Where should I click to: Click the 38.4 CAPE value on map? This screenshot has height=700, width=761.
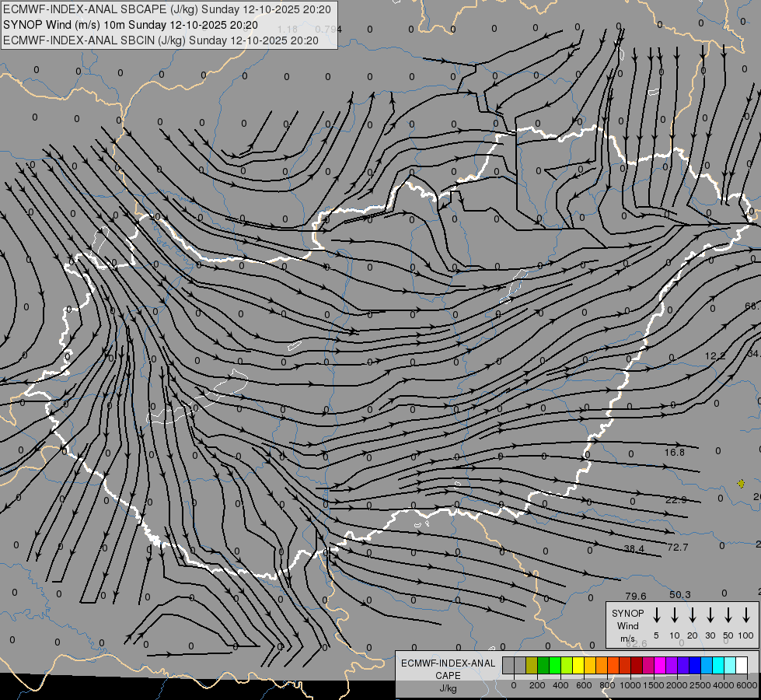[x=634, y=548]
